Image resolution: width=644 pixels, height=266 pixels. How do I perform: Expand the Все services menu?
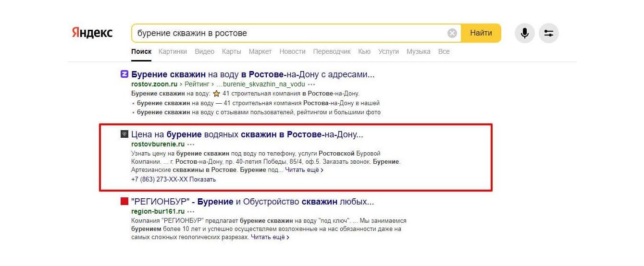point(444,51)
